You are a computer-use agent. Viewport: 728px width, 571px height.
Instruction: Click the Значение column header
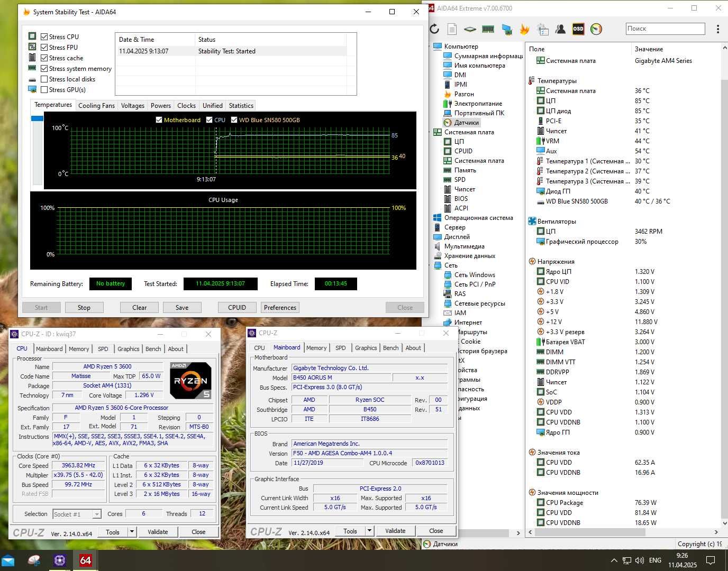point(649,49)
